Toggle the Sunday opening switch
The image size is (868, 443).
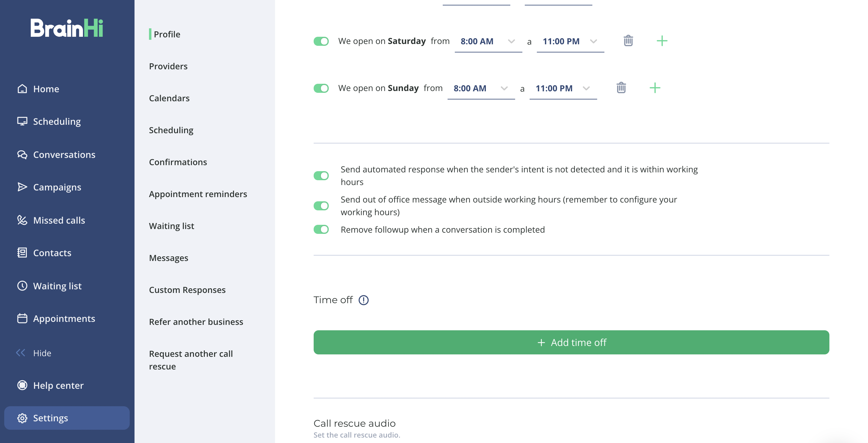[321, 88]
